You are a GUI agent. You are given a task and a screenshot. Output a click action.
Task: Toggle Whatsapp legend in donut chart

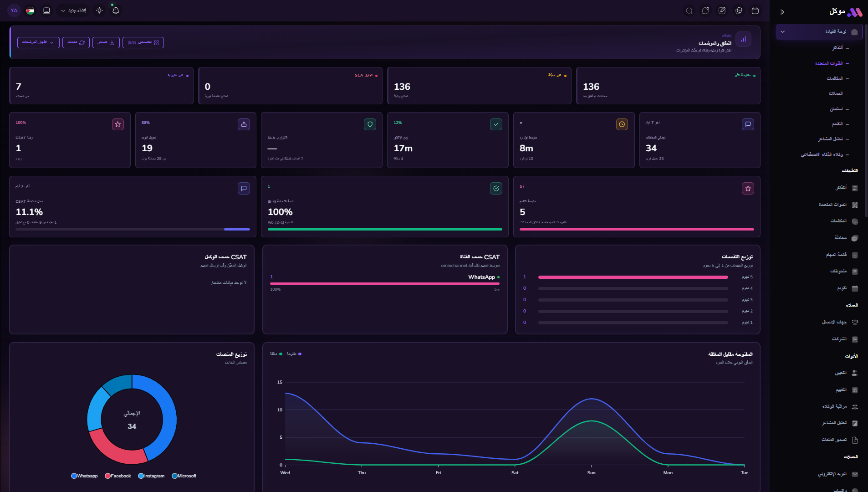click(84, 476)
